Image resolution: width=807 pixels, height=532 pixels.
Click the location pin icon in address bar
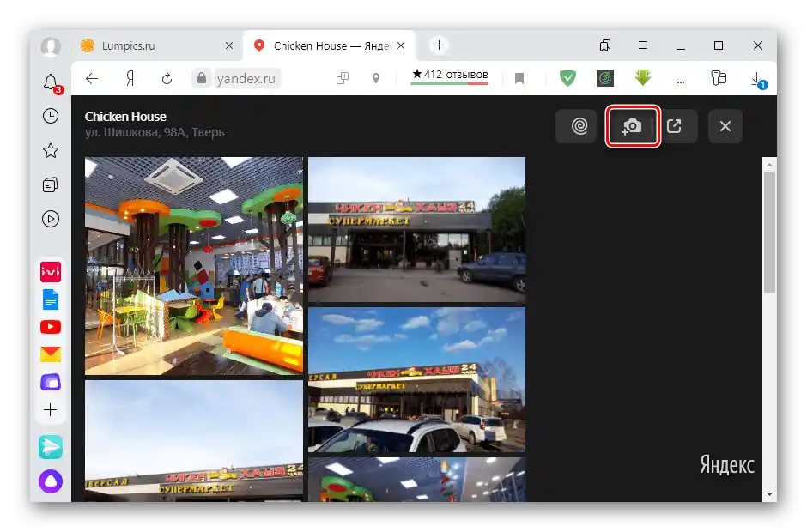click(376, 78)
